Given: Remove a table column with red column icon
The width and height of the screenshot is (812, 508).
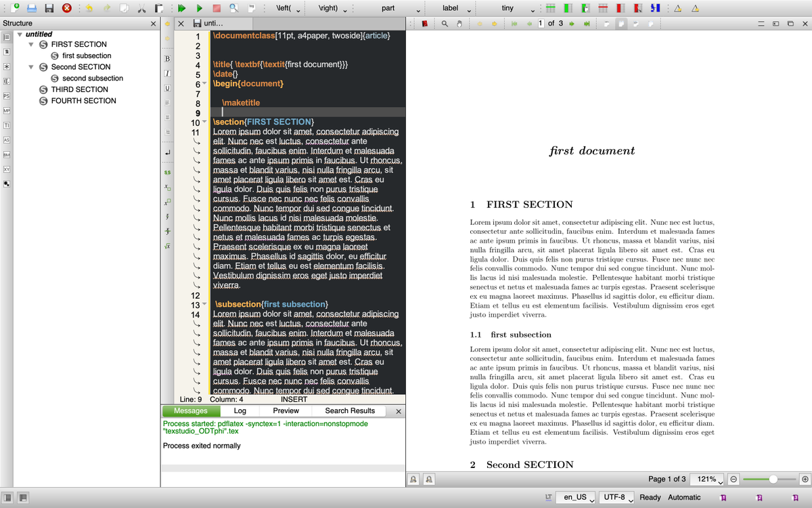Looking at the screenshot, I should point(621,8).
